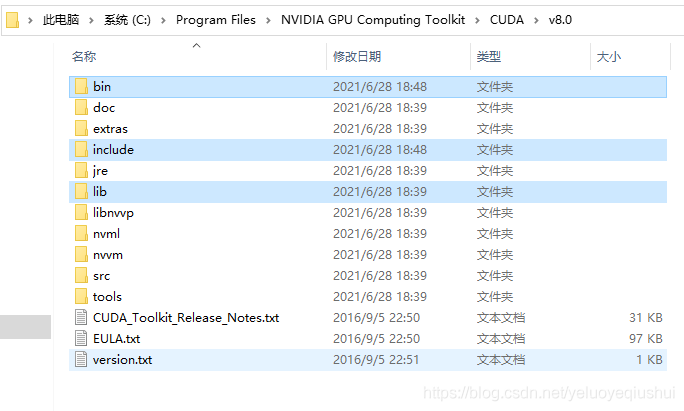
Task: Click the include folder icon
Action: coord(81,149)
